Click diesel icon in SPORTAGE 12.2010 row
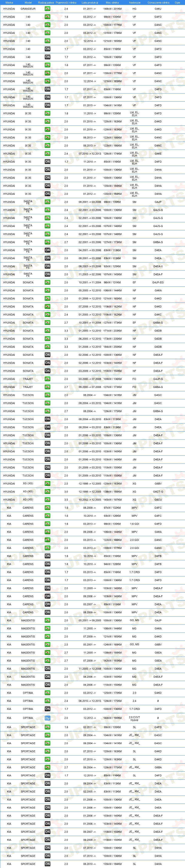The height and width of the screenshot is (868, 185). tap(48, 775)
